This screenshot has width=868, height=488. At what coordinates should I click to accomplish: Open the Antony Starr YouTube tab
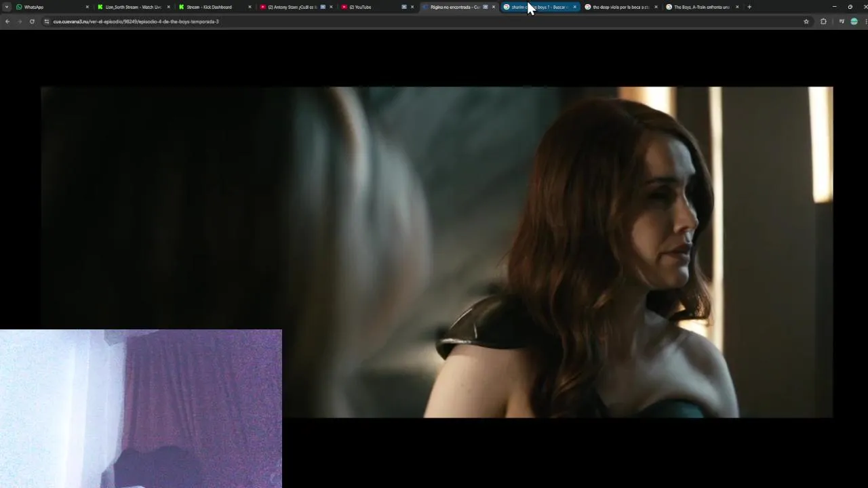(x=296, y=7)
